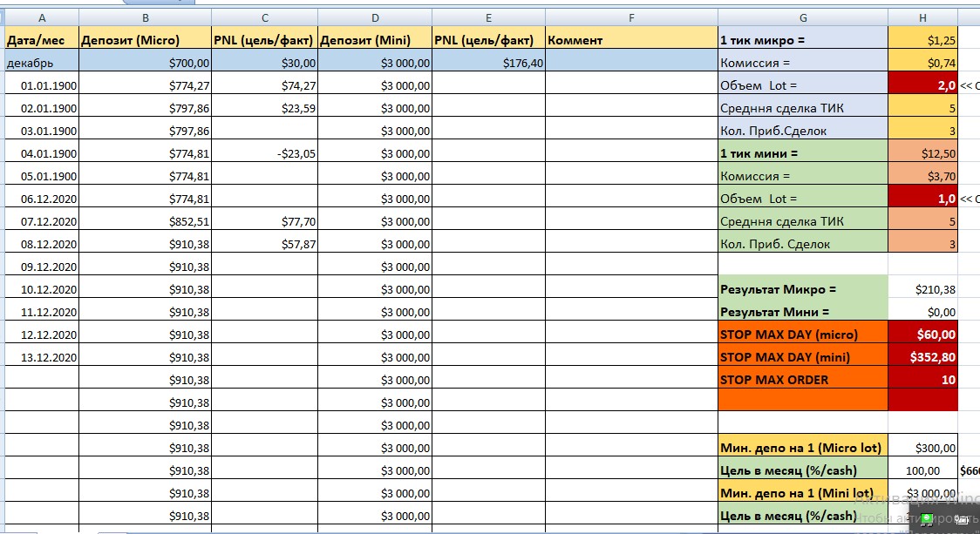Viewport: 980px width, 534px height.
Task: Select the $0,00 mini result cell
Action: [x=922, y=310]
